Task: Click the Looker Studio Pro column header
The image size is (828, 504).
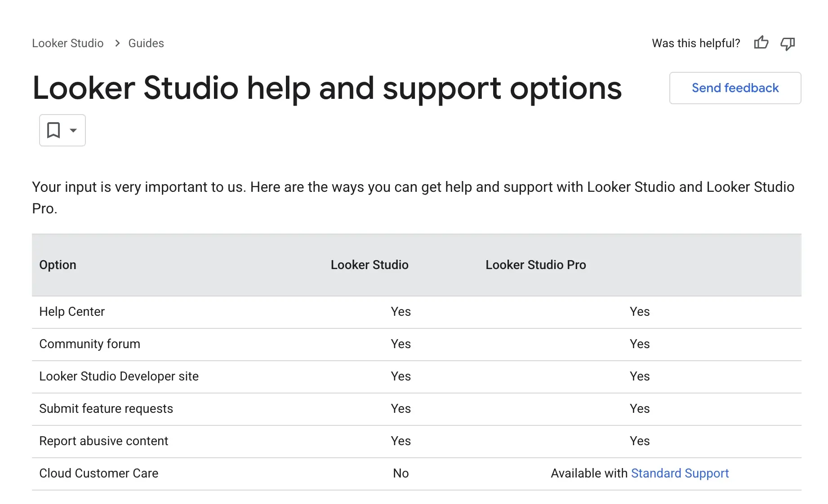Action: pos(536,265)
